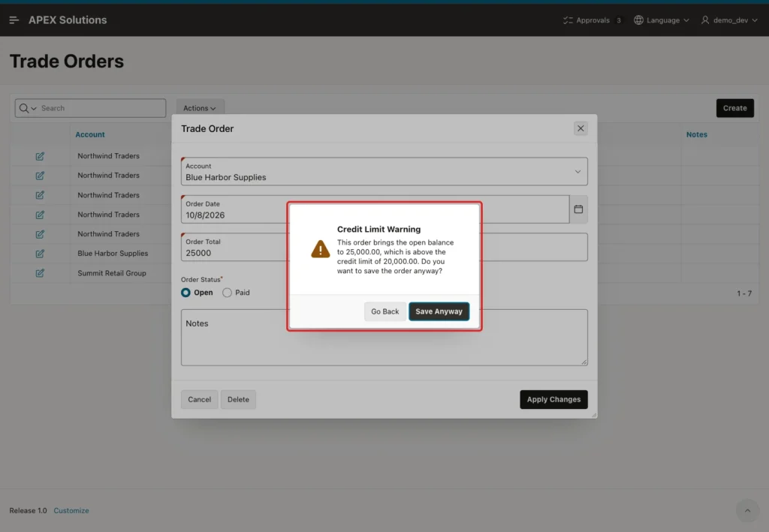This screenshot has width=769, height=532.
Task: Click Save Anyway in the warning dialog
Action: pyautogui.click(x=439, y=311)
